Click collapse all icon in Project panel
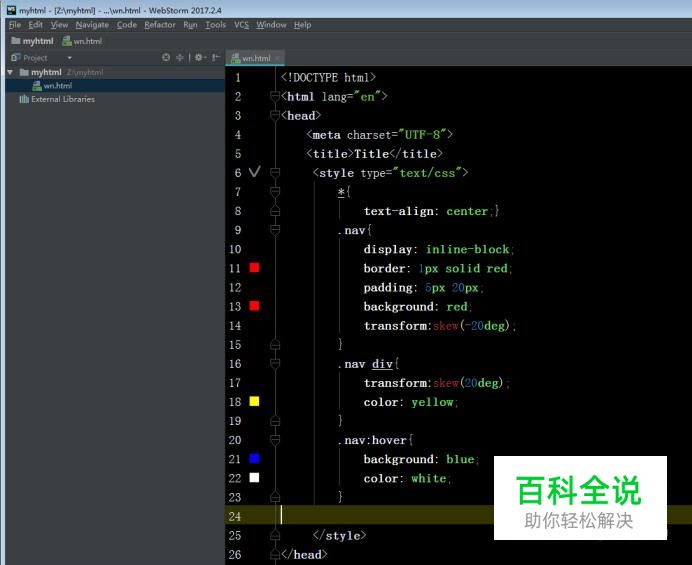The image size is (692, 565). point(180,57)
